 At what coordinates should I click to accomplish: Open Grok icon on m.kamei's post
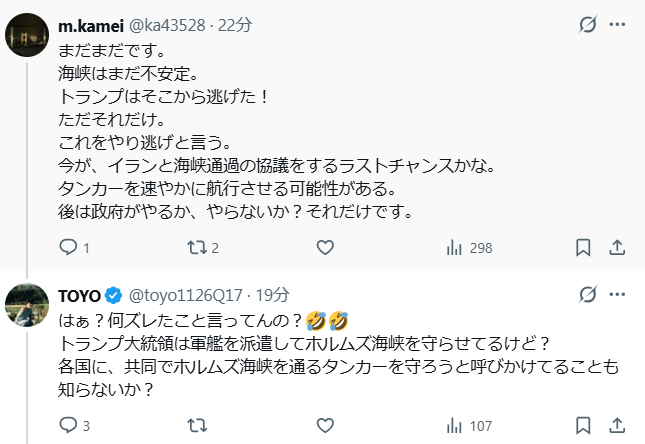pos(589,24)
